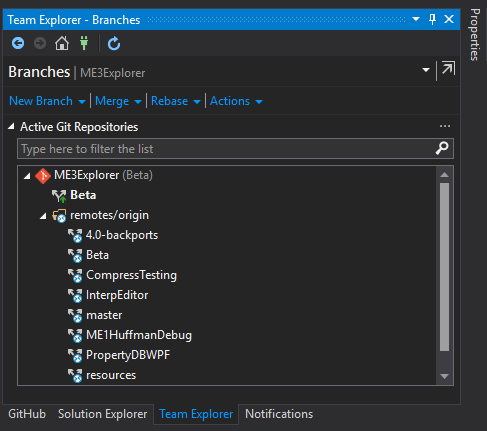Select the 4.0-backports remote branch

[122, 235]
